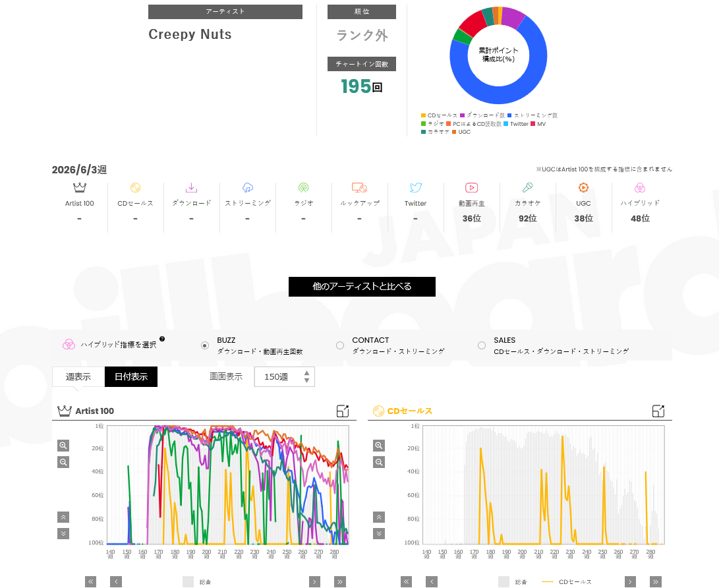This screenshot has height=588, width=719.
Task: Click the MV legend swatch of the donut chart
Action: tap(533, 124)
